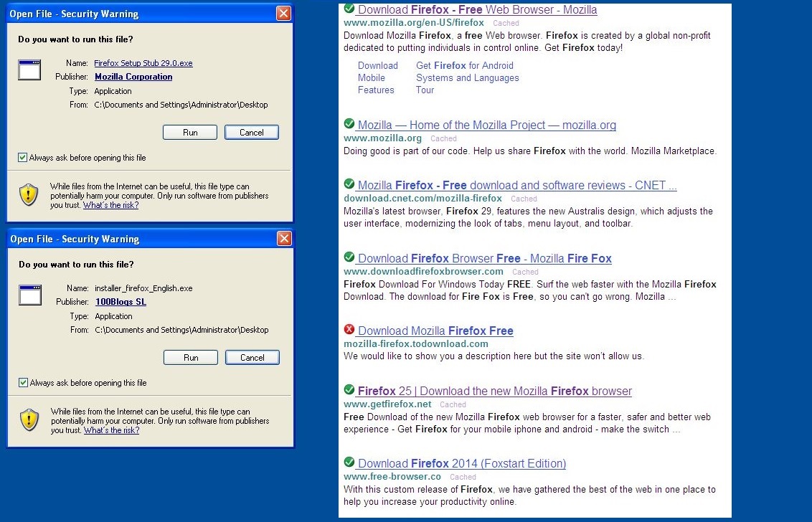Screen dimensions: 812x522
Task: Open Mozilla Firefox CNET download and reviews result
Action: point(517,185)
